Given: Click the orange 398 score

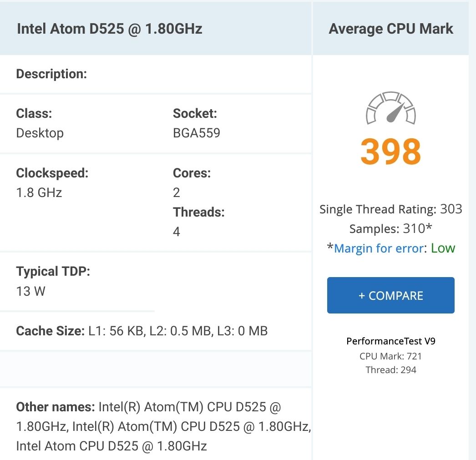Looking at the screenshot, I should coord(391,152).
